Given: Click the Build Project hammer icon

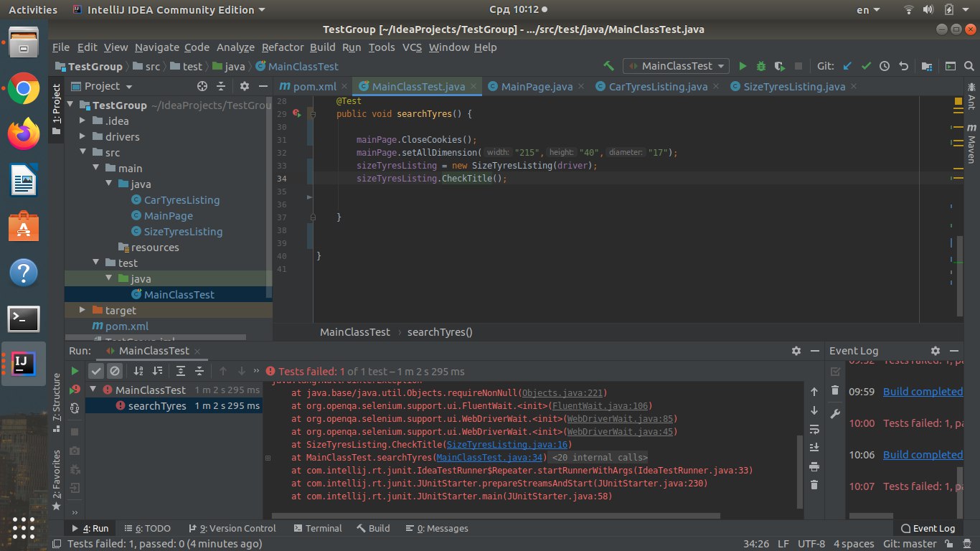Looking at the screenshot, I should [x=609, y=66].
